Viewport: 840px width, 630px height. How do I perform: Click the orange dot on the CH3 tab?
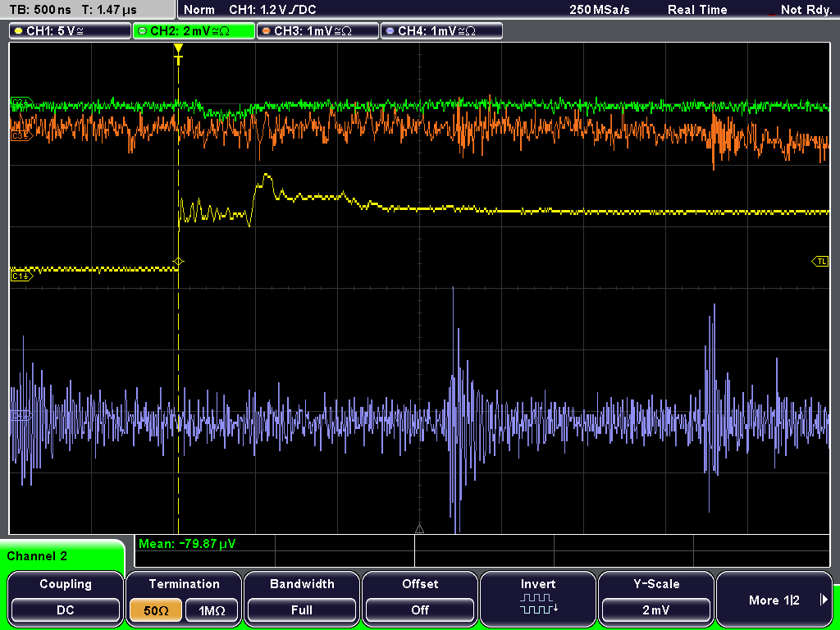267,31
